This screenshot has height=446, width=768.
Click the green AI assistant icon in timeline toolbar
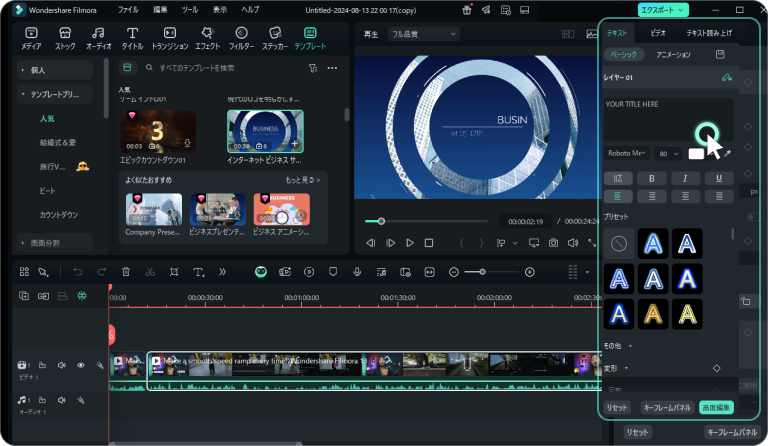click(x=261, y=272)
